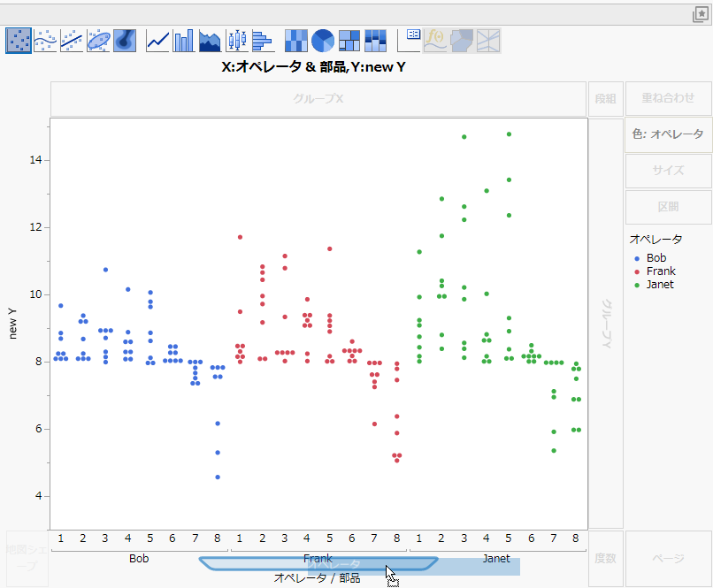Select the Pie chart element icon
This screenshot has width=713, height=588.
(323, 41)
